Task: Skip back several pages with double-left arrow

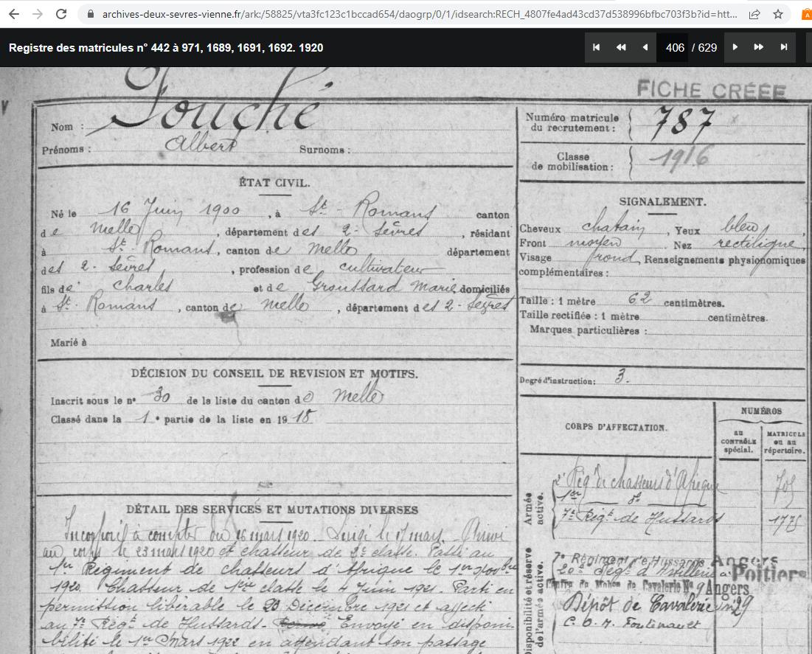Action: click(x=621, y=48)
